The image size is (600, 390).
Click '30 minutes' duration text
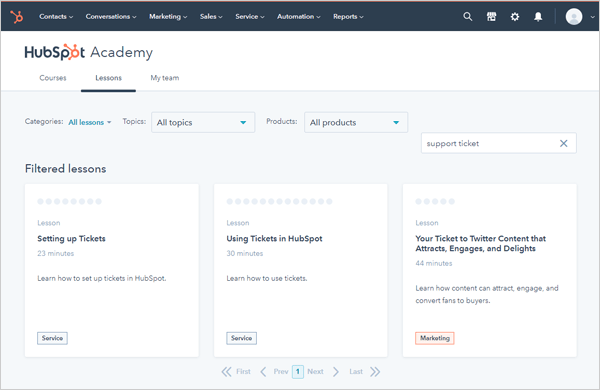point(245,253)
